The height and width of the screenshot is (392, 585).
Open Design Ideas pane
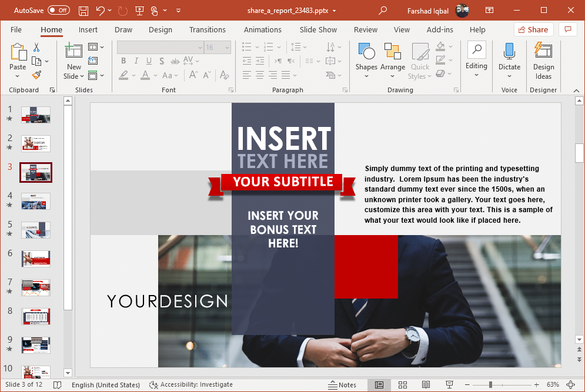pos(543,61)
